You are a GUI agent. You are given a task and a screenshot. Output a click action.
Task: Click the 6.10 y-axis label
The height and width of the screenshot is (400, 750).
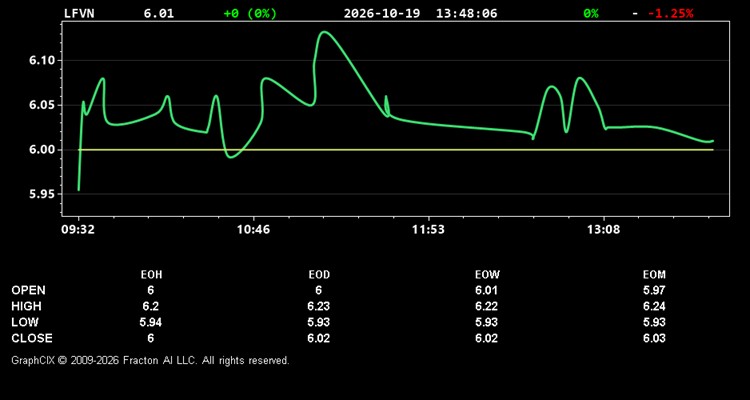(41, 60)
